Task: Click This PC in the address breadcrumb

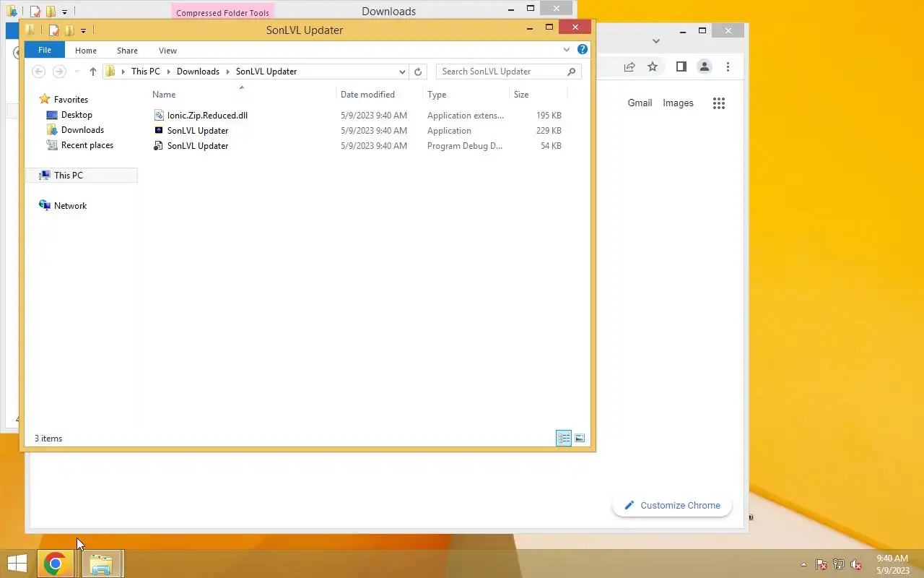Action: coord(146,72)
